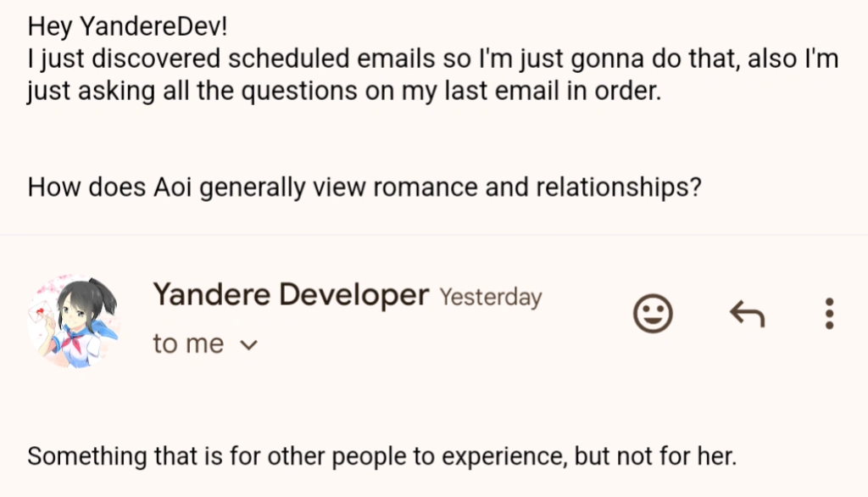Click the "Hey YandereDev!" greeting line
The width and height of the screenshot is (868, 497).
[128, 26]
